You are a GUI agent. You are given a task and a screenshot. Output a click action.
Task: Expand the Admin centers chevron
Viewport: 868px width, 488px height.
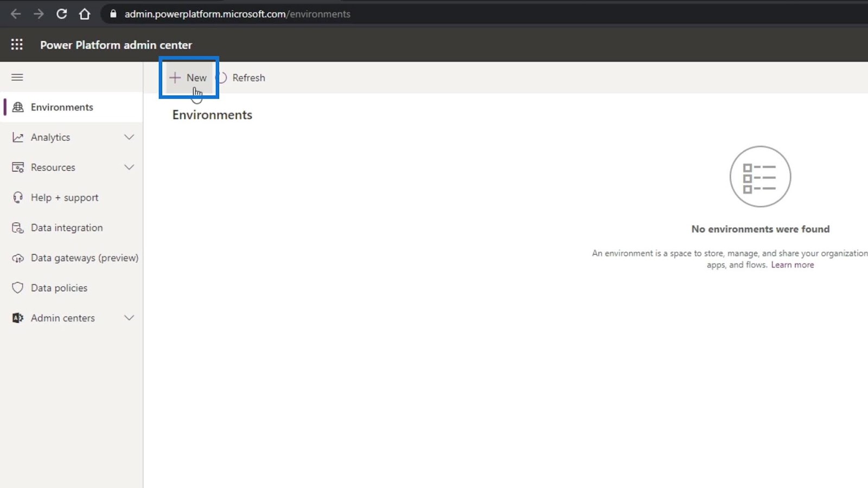click(129, 318)
